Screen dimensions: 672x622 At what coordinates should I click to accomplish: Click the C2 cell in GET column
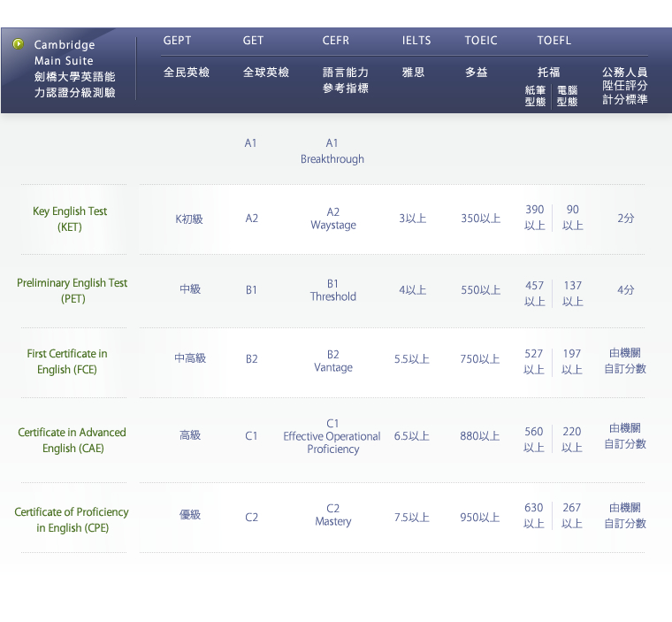(252, 518)
